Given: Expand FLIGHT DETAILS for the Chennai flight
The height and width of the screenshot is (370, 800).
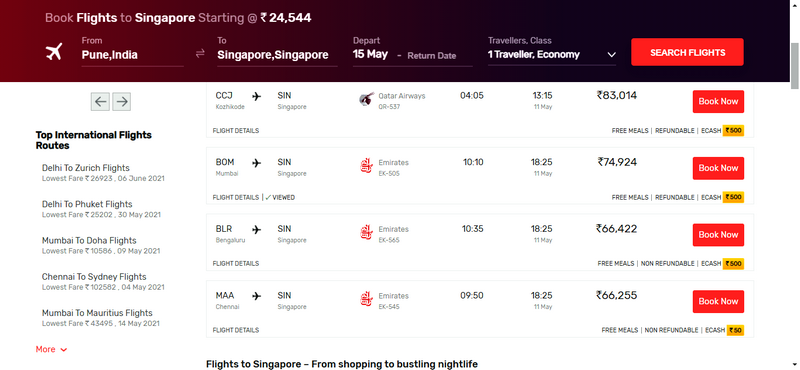Looking at the screenshot, I should click(236, 330).
